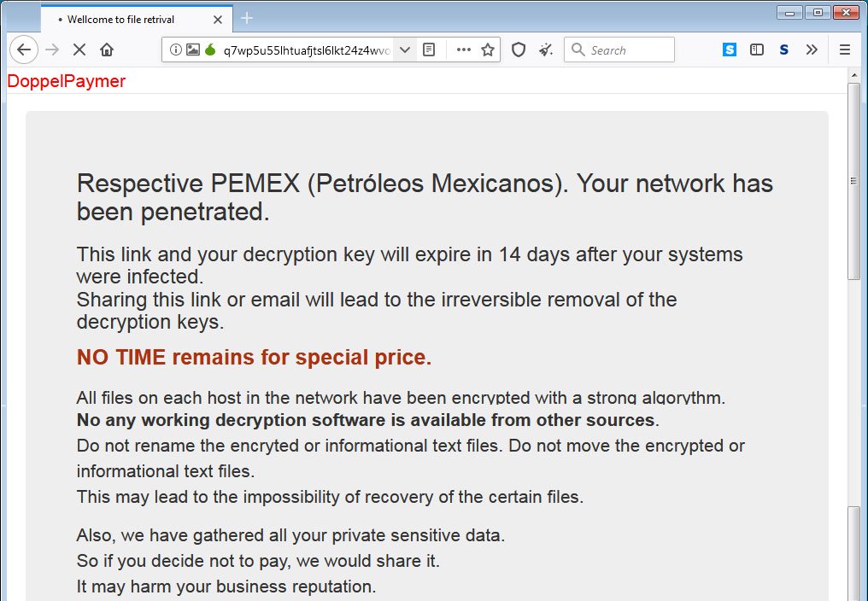Stop loading the current page
Viewport: 868px width, 601px height.
click(79, 50)
